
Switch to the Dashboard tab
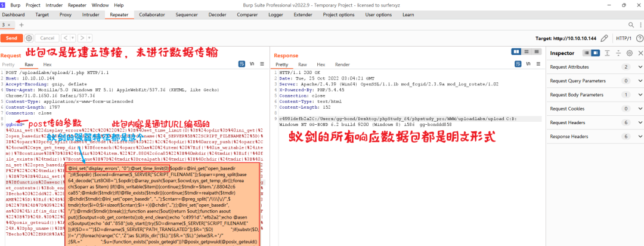(x=14, y=15)
